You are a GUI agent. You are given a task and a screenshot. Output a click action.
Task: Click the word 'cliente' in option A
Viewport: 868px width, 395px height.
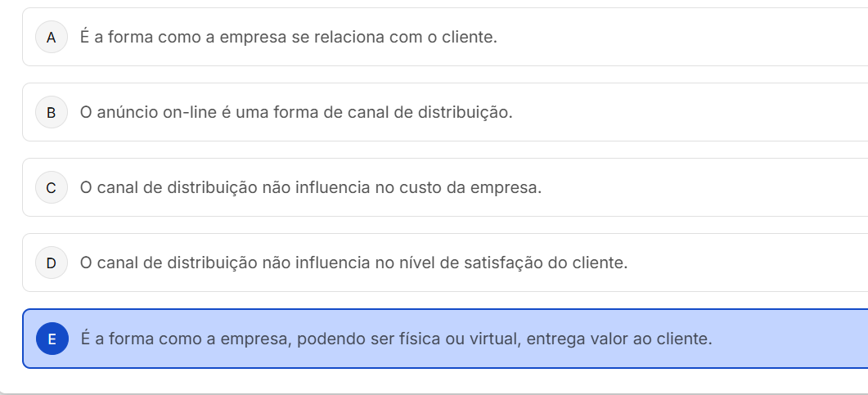[x=470, y=38]
